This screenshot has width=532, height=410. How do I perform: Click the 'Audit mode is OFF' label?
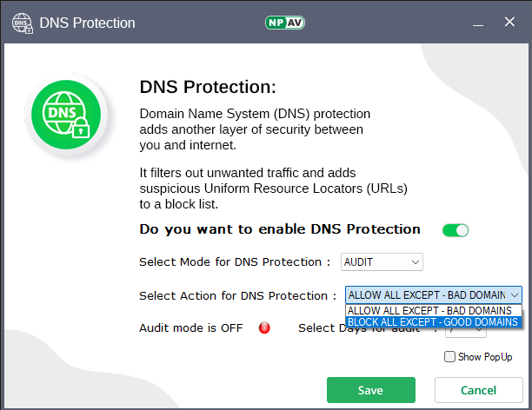pos(190,328)
